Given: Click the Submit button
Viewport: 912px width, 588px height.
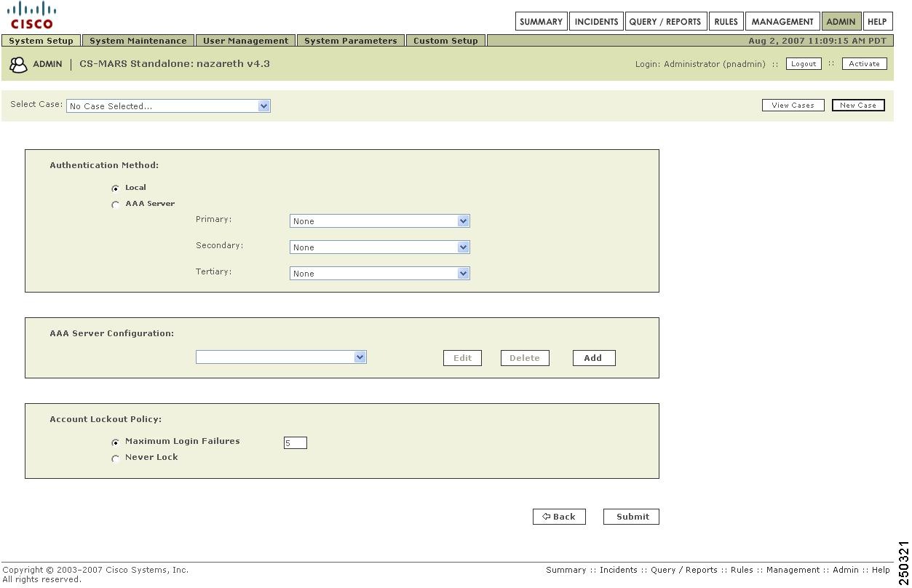Looking at the screenshot, I should click(x=630, y=517).
